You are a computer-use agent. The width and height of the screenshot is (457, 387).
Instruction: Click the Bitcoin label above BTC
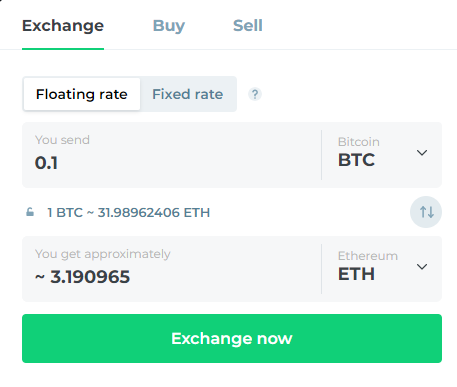point(359,142)
